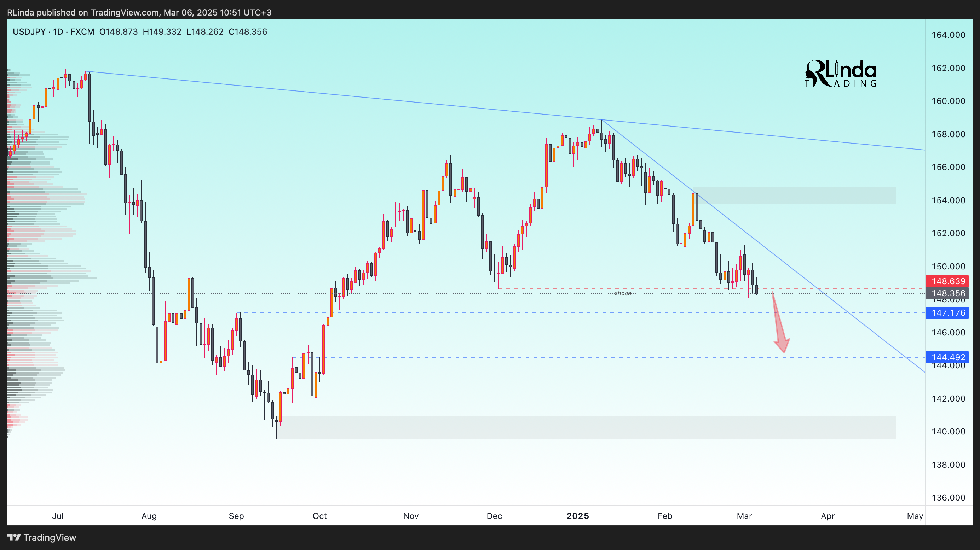The image size is (980, 550).
Task: Click the 156.000 price axis label
Action: pos(948,167)
